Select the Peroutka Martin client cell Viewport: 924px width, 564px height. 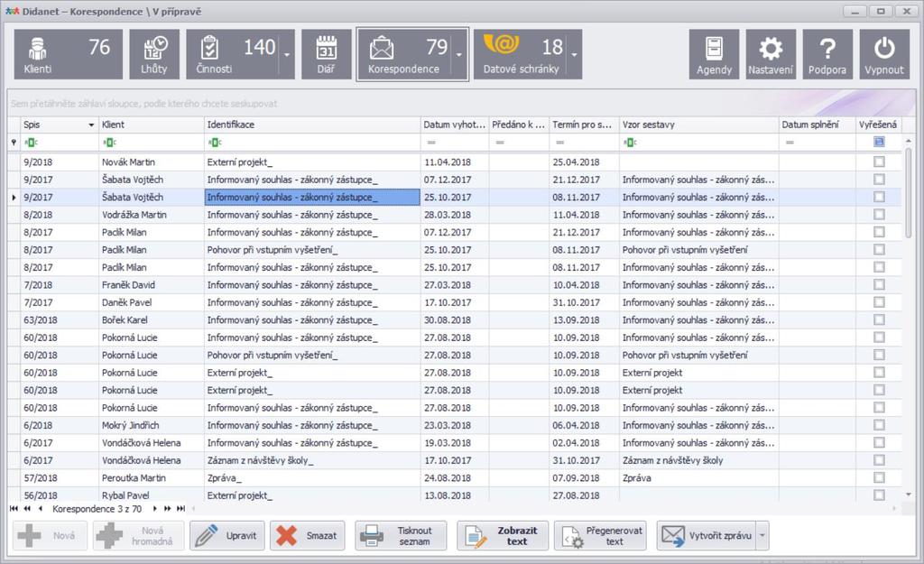pyautogui.click(x=152, y=478)
